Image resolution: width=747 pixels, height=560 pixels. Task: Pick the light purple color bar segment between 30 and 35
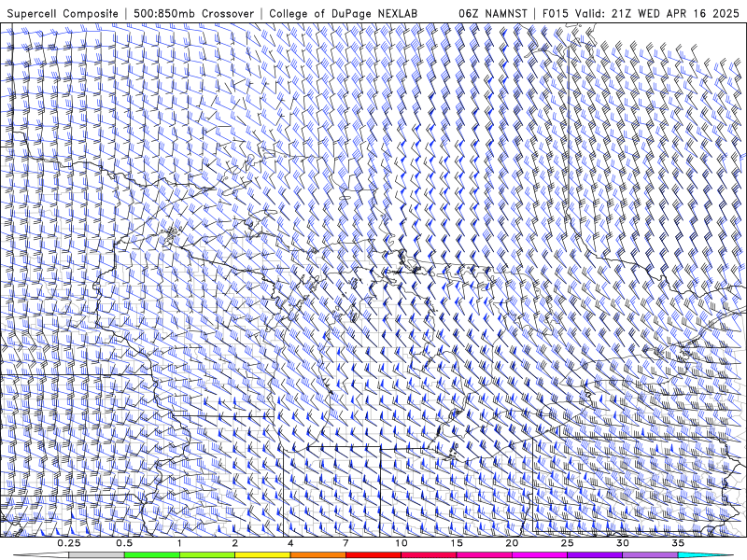coord(650,555)
